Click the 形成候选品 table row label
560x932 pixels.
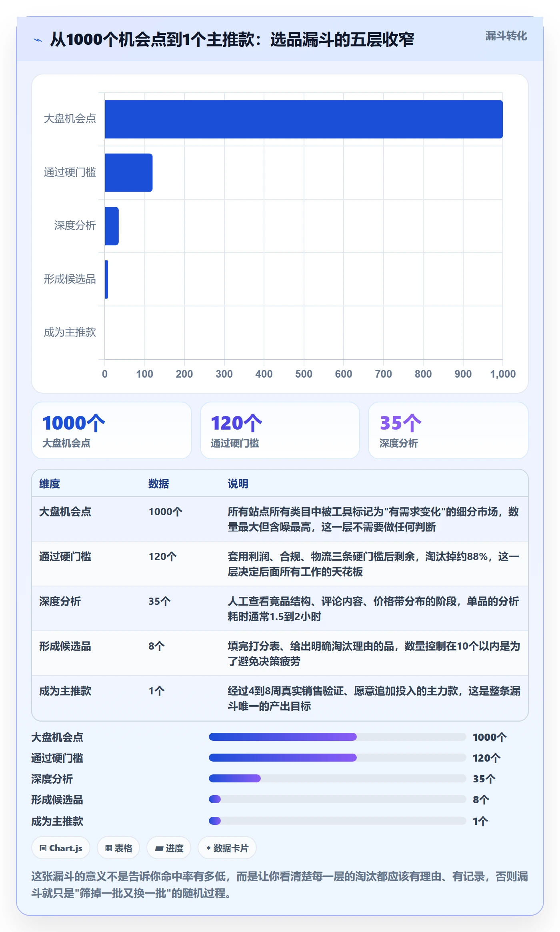65,646
